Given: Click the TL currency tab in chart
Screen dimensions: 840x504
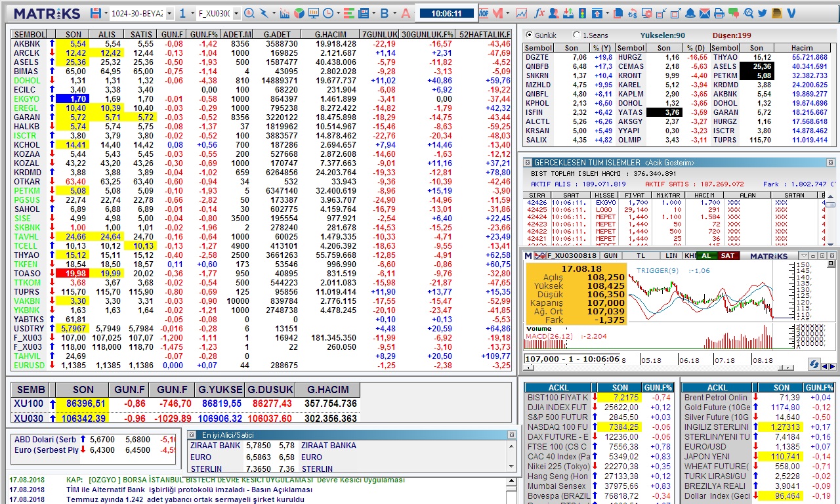Looking at the screenshot, I should [640, 255].
